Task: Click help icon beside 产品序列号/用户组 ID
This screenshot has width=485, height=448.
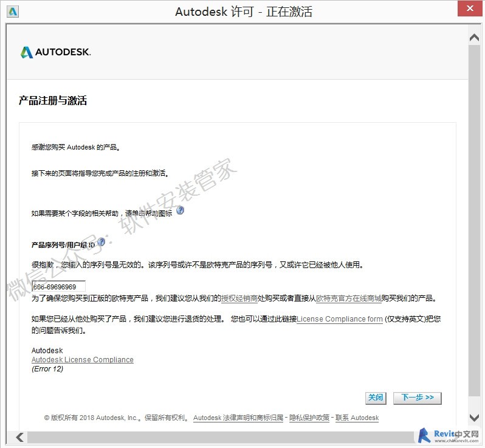Action: pyautogui.click(x=101, y=242)
